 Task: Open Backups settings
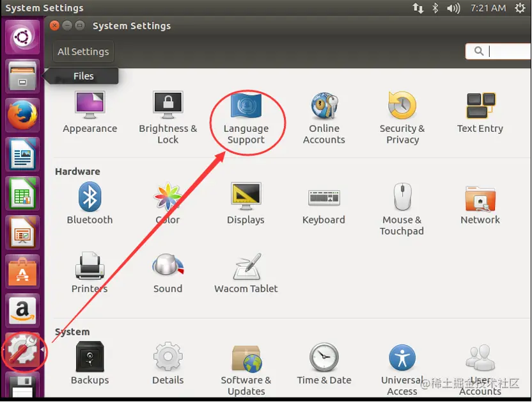[90, 362]
